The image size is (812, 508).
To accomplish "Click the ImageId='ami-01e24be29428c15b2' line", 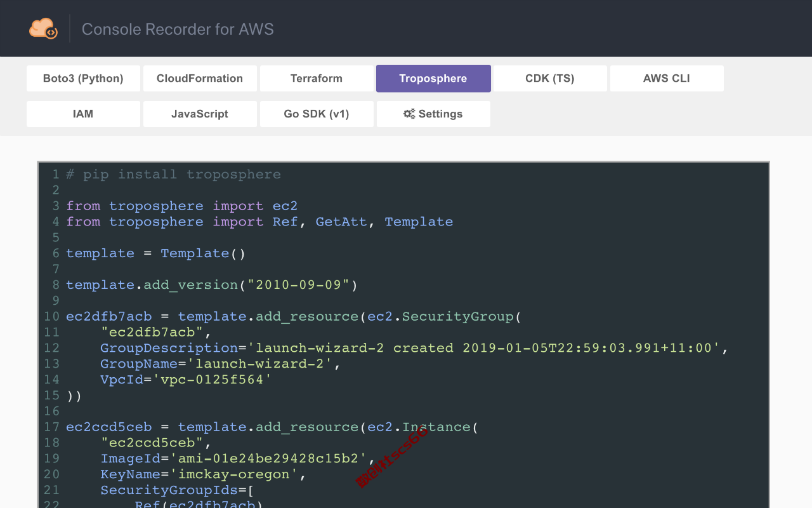I will click(x=238, y=458).
